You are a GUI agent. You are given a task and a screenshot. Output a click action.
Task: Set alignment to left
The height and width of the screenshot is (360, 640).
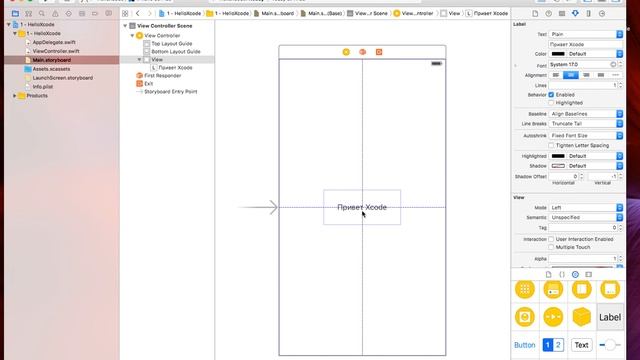[x=556, y=75]
